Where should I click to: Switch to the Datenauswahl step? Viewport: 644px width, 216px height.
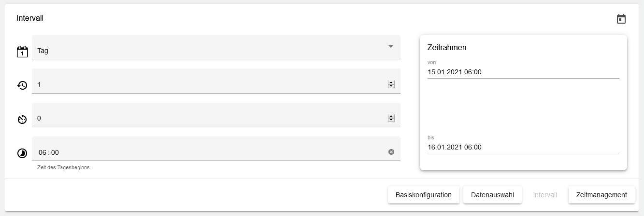(492, 195)
